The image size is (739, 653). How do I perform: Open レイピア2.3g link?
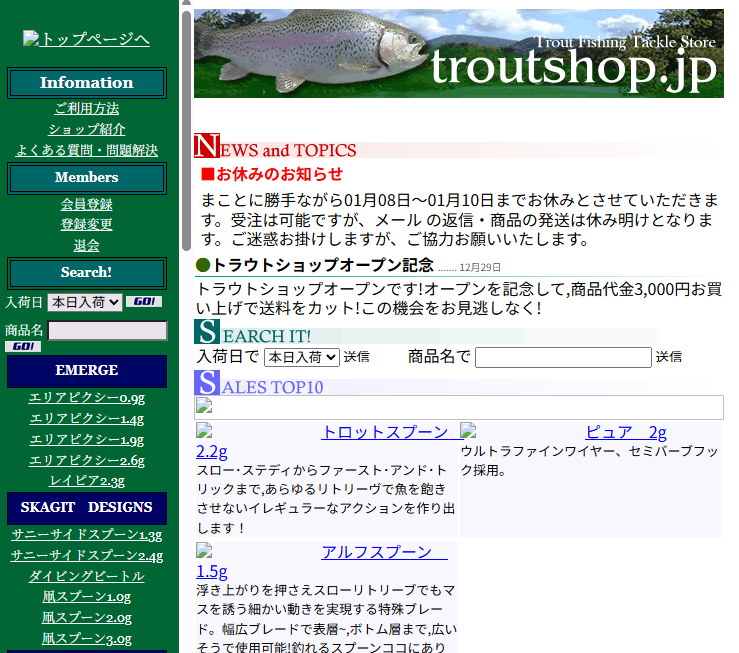click(x=87, y=481)
